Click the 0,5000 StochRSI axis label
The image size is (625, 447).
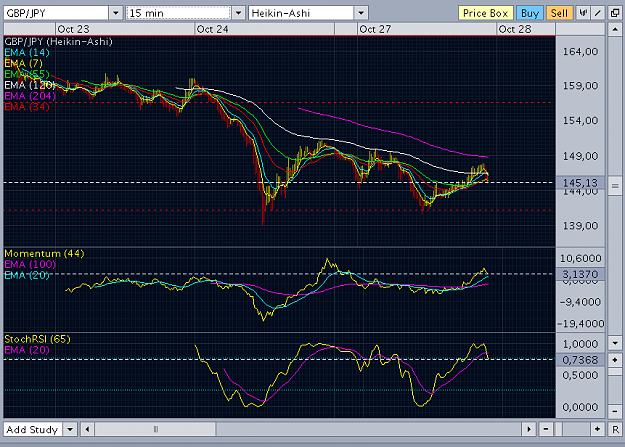580,375
